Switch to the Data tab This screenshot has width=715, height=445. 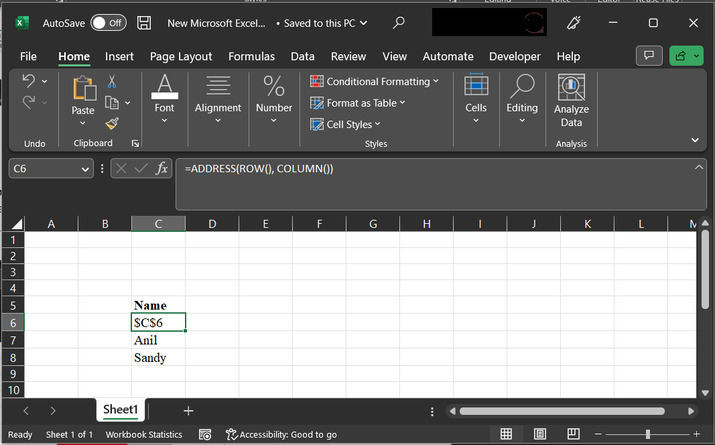point(302,57)
